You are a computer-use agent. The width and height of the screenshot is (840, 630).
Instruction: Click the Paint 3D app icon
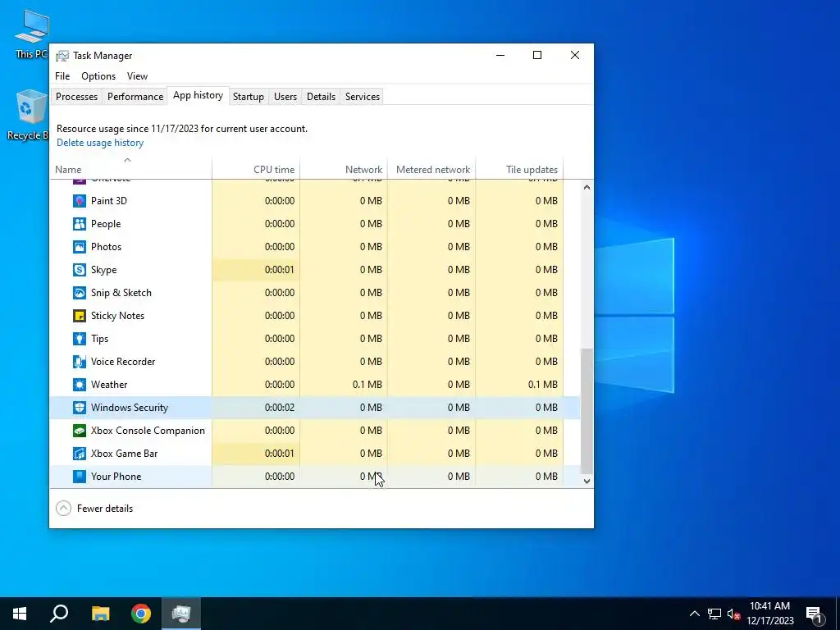[80, 201]
